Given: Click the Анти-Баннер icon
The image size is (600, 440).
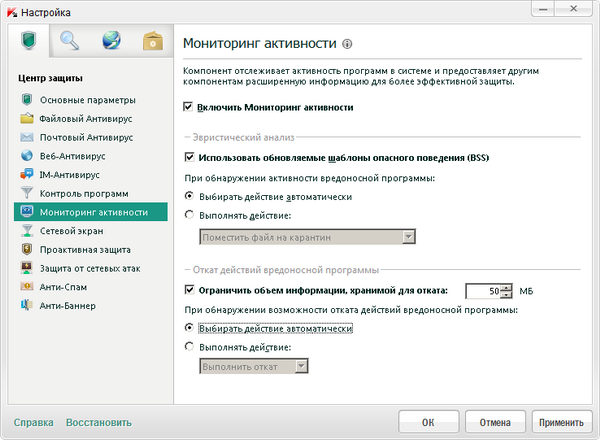Looking at the screenshot, I should point(27,305).
